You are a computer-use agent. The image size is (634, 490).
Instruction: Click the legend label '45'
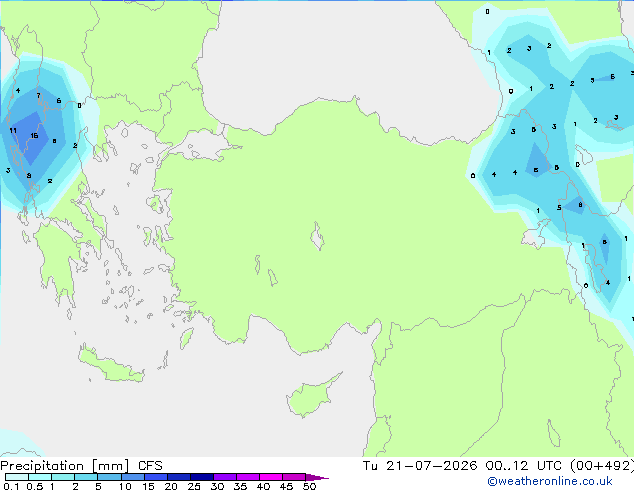pos(286,486)
